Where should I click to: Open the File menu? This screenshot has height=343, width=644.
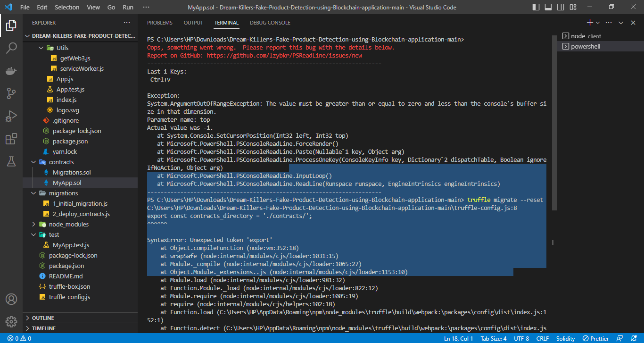(25, 7)
